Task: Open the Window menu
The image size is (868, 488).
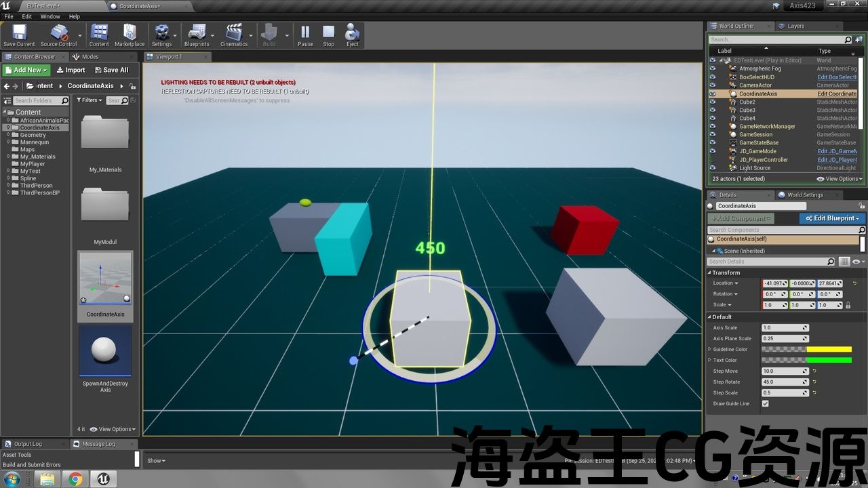Action: 50,16
